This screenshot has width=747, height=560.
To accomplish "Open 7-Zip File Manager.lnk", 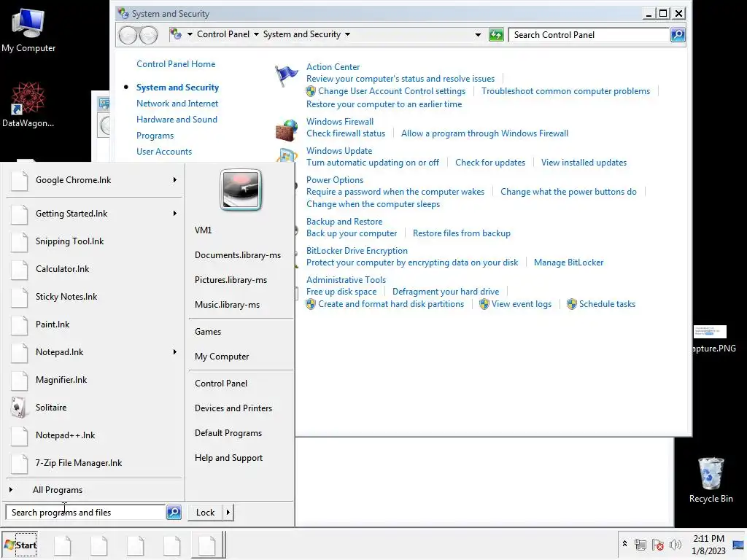I will [79, 463].
